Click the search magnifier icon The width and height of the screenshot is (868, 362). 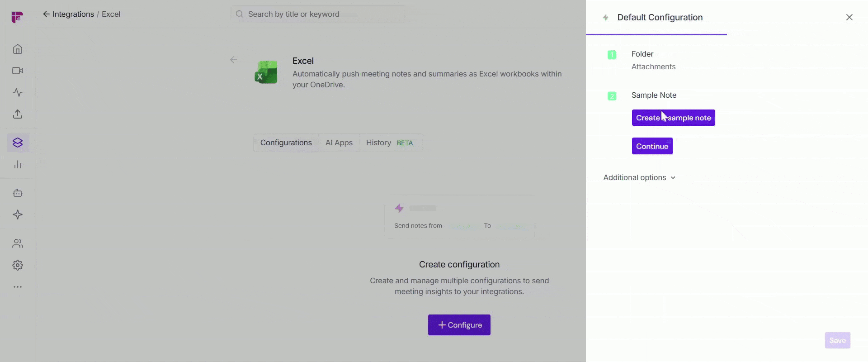point(240,14)
